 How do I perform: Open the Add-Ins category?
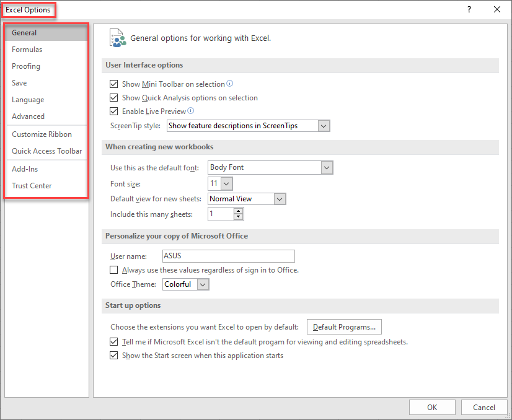[x=46, y=168]
